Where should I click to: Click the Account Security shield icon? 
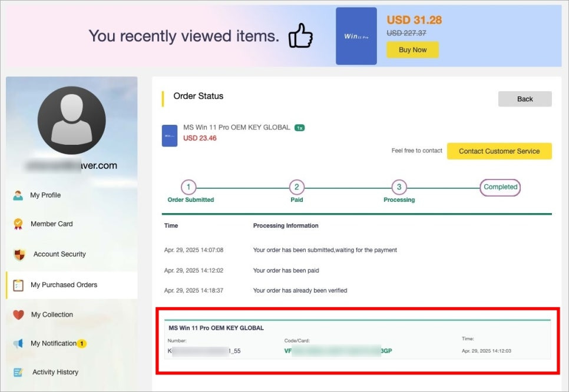point(19,254)
